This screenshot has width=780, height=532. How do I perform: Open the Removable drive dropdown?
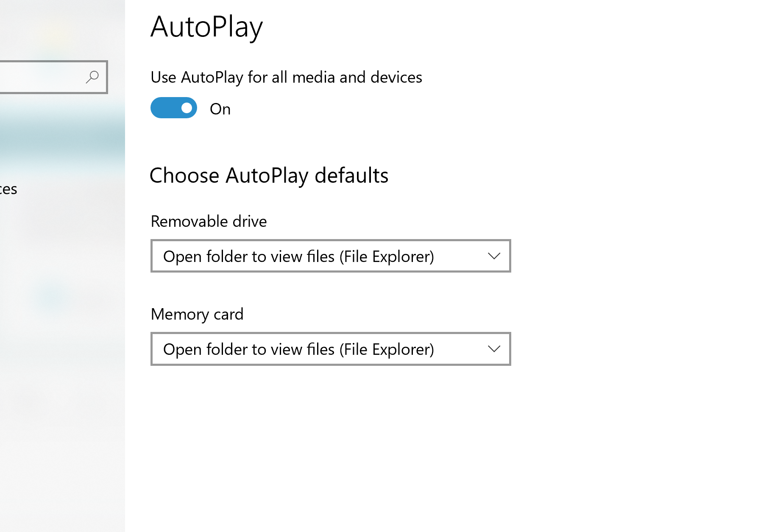[x=331, y=256]
